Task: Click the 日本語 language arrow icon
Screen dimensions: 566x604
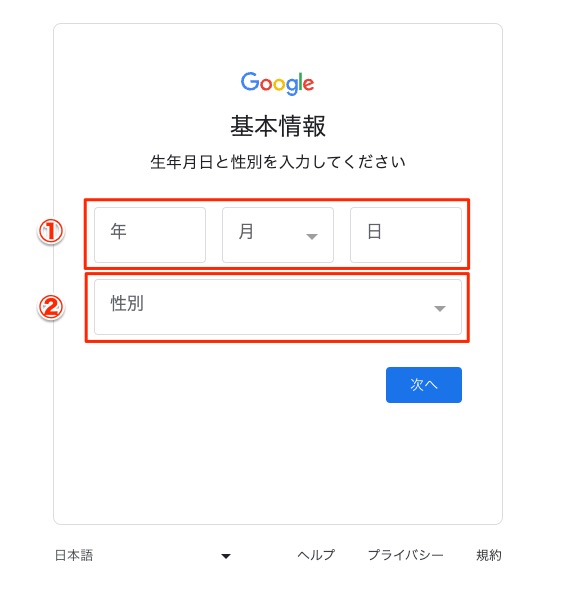Action: (x=226, y=556)
